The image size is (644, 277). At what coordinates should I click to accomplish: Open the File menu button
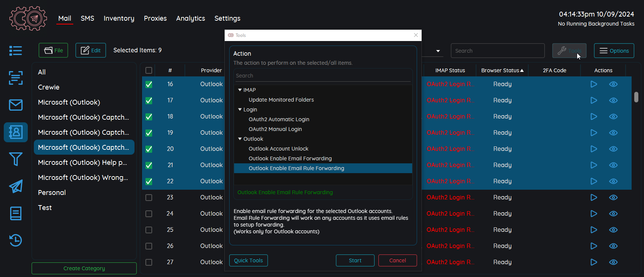53,50
